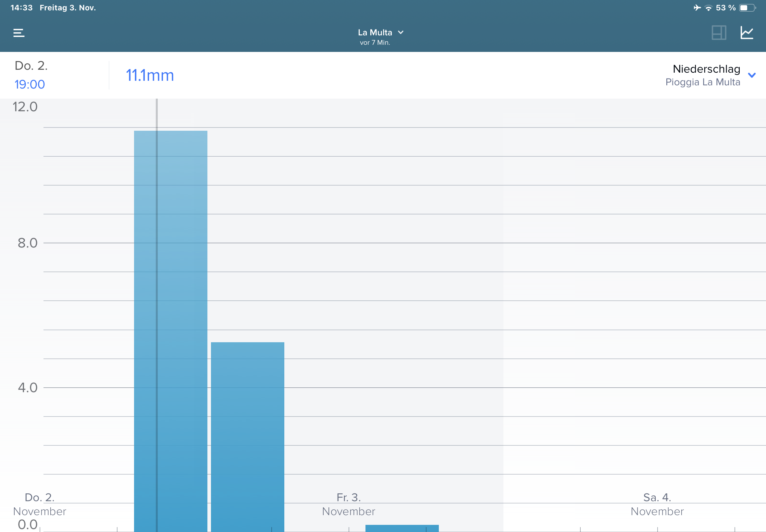This screenshot has height=532, width=766.
Task: Tap the 19:00 selected time
Action: (30, 84)
